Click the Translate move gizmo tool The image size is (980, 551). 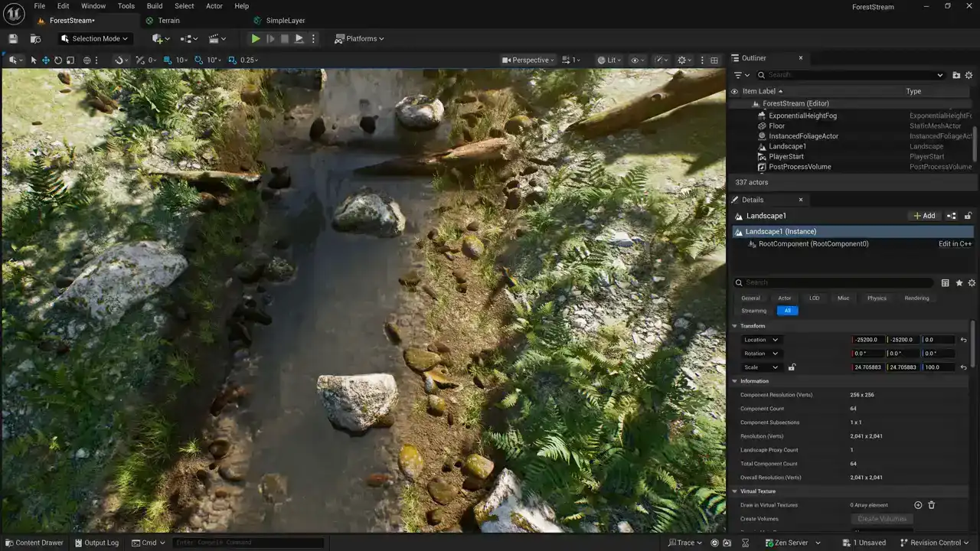tap(46, 60)
